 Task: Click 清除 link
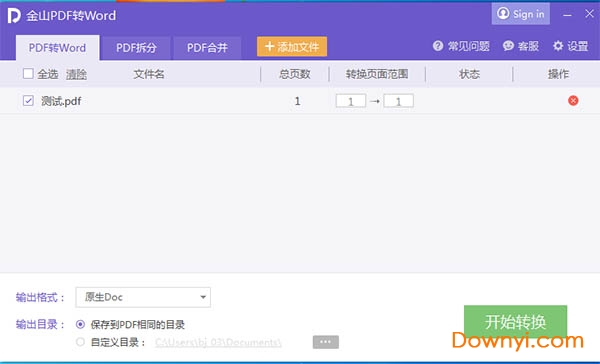76,74
